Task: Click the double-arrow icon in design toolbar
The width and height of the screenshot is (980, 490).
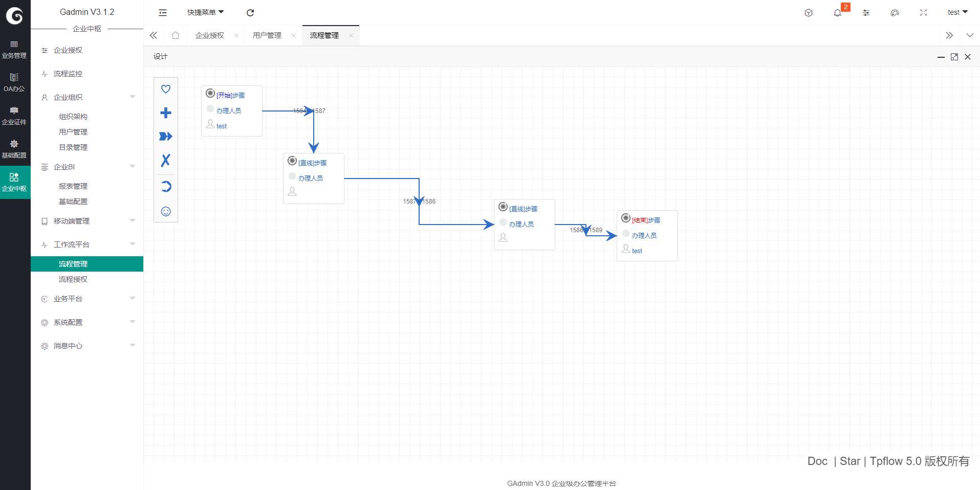Action: click(x=166, y=136)
